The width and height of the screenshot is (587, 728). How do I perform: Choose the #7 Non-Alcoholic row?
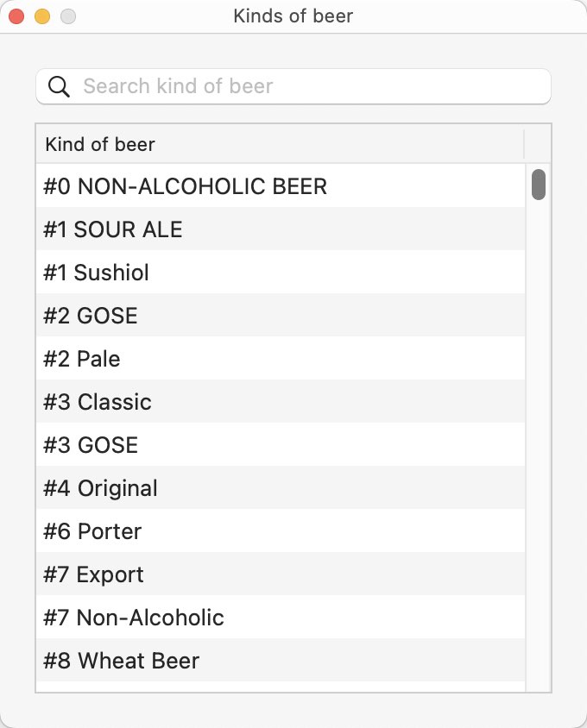coord(281,618)
